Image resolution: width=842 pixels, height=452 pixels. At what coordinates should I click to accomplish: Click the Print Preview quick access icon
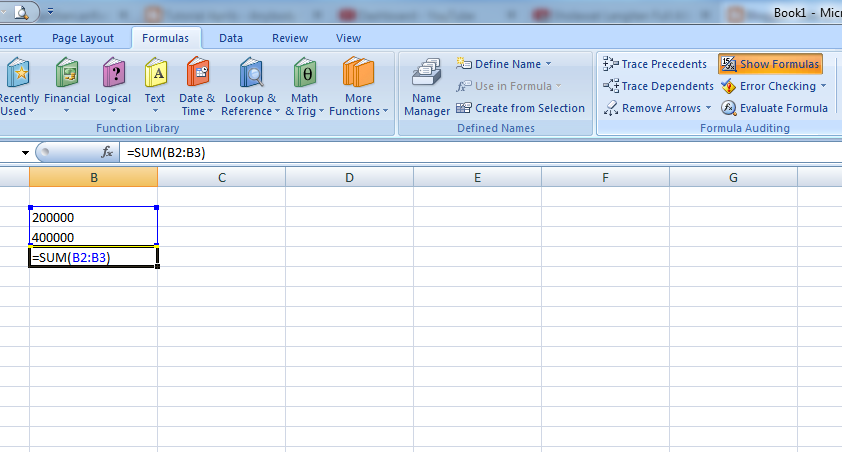coord(21,12)
